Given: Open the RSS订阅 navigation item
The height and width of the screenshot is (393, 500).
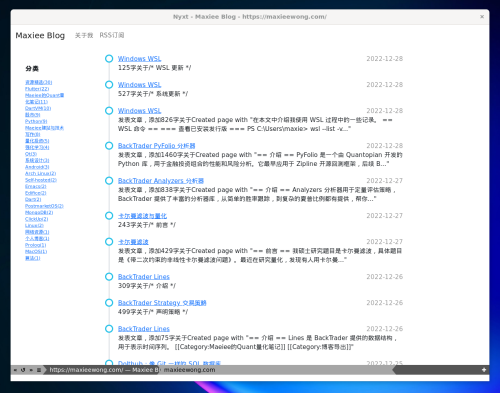Looking at the screenshot, I should click(112, 35).
